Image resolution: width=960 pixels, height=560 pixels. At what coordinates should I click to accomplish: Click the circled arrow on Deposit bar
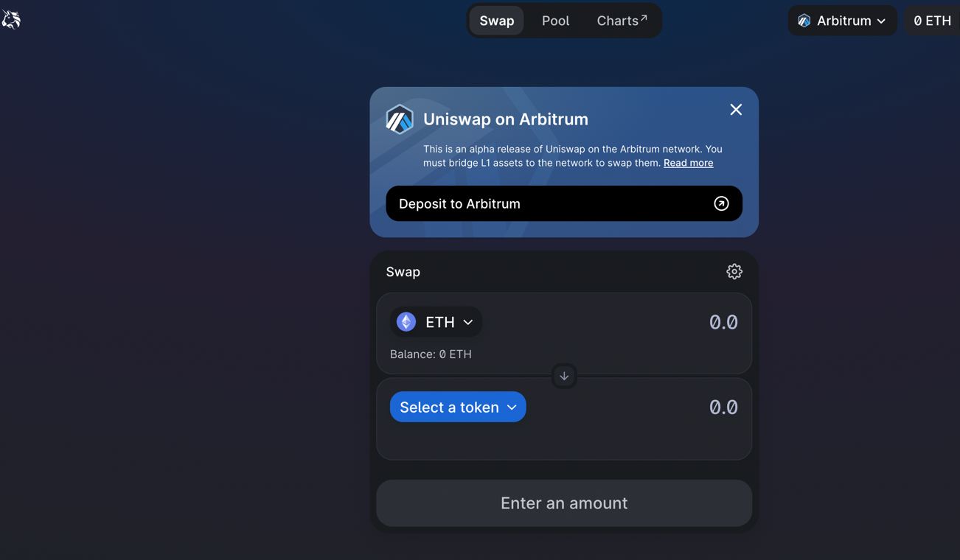tap(721, 204)
